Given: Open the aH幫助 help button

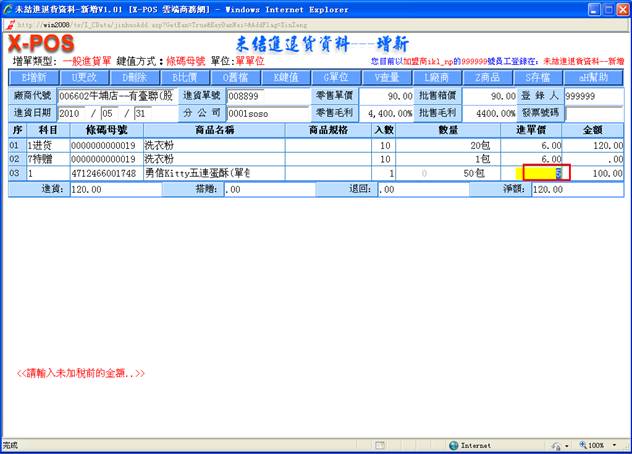Looking at the screenshot, I should [593, 77].
